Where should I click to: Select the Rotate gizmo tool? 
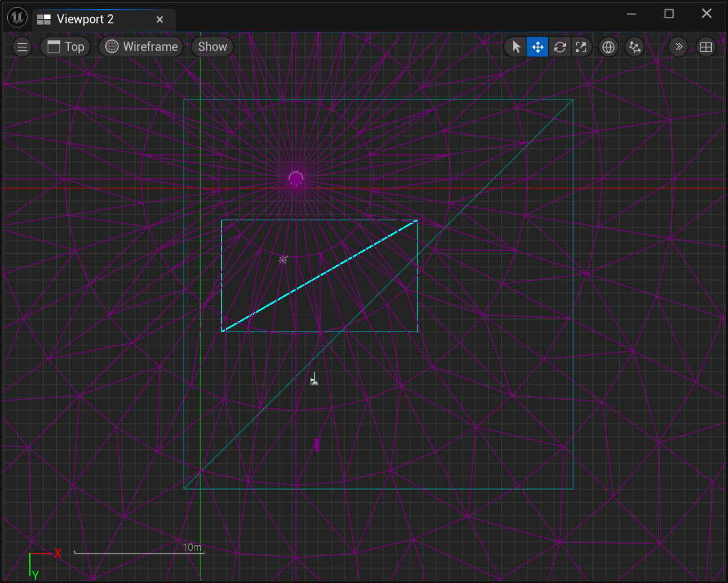click(x=559, y=47)
